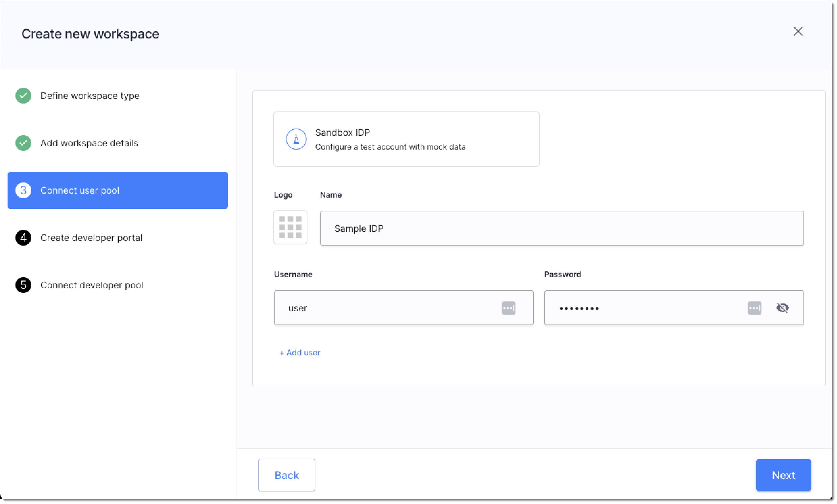Open the Create developer portal step
This screenshot has height=504, width=837.
pos(91,238)
